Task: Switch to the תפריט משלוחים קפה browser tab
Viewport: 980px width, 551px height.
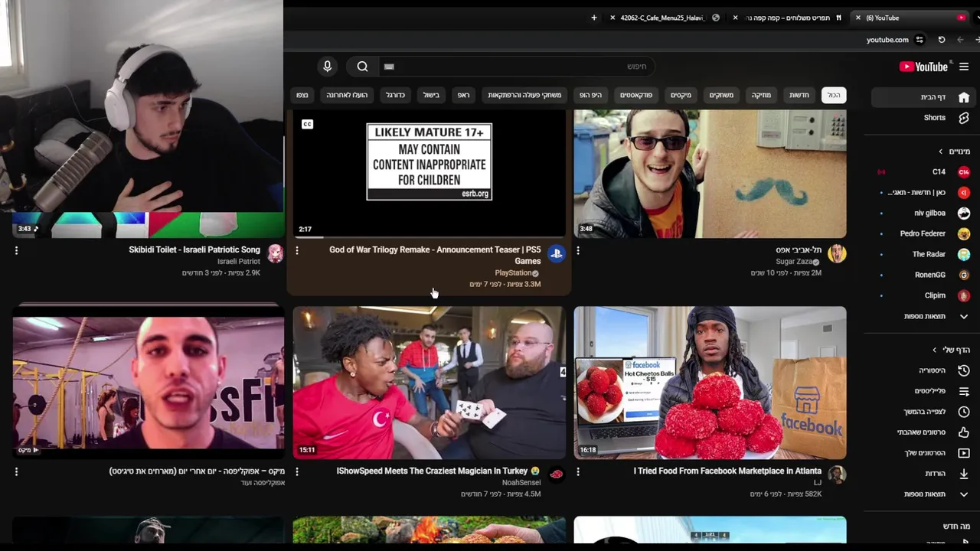Action: 788,18
